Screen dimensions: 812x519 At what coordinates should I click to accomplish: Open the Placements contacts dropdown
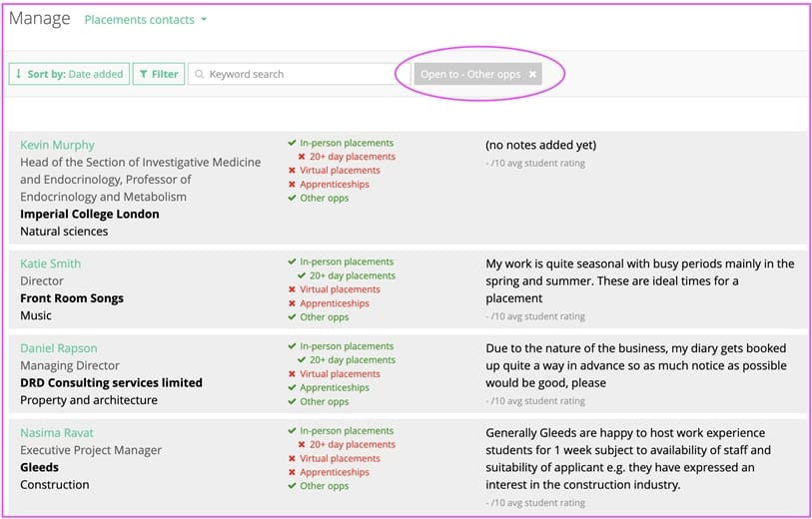145,20
